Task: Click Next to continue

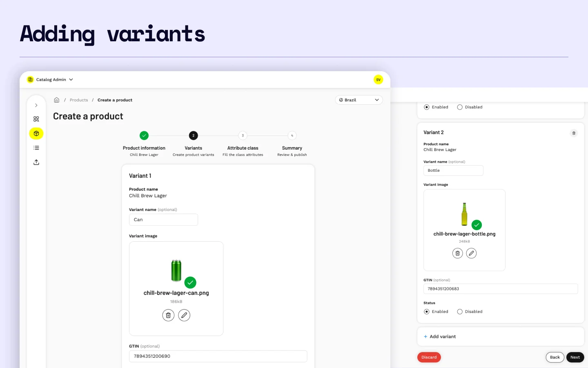Action: click(x=575, y=357)
